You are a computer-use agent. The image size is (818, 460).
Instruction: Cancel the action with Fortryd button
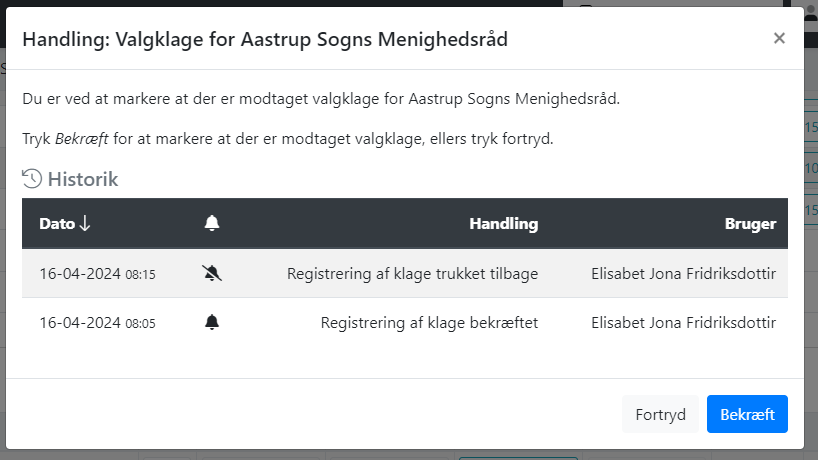click(660, 414)
